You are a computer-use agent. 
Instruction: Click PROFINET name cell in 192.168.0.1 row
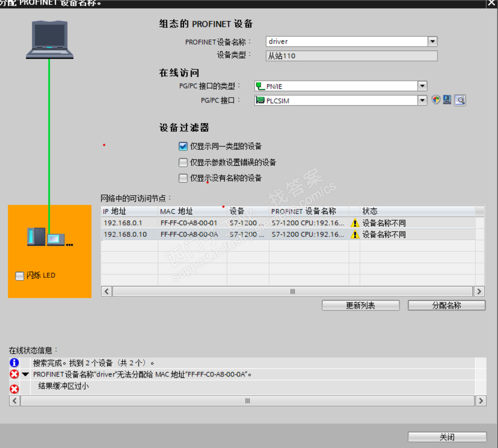(x=309, y=223)
